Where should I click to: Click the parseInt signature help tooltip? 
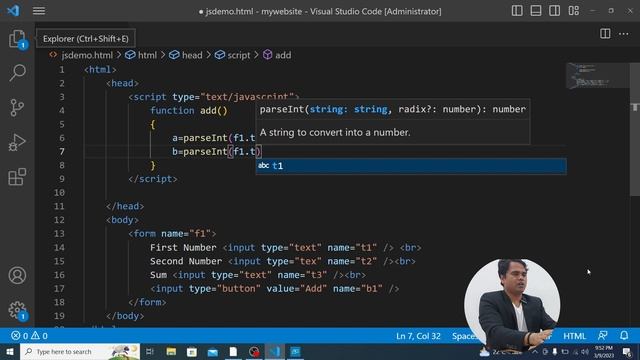pyautogui.click(x=393, y=121)
